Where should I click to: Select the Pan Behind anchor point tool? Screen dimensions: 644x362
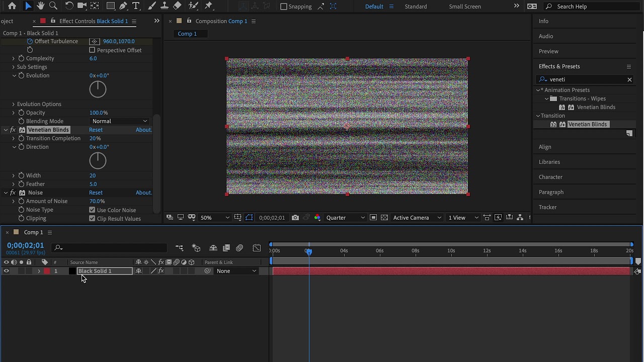[95, 6]
